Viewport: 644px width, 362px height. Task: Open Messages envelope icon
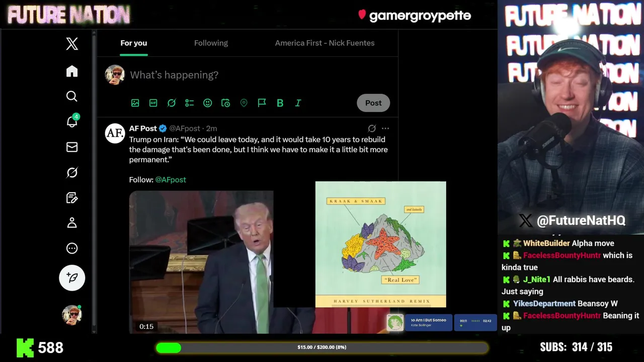point(72,147)
